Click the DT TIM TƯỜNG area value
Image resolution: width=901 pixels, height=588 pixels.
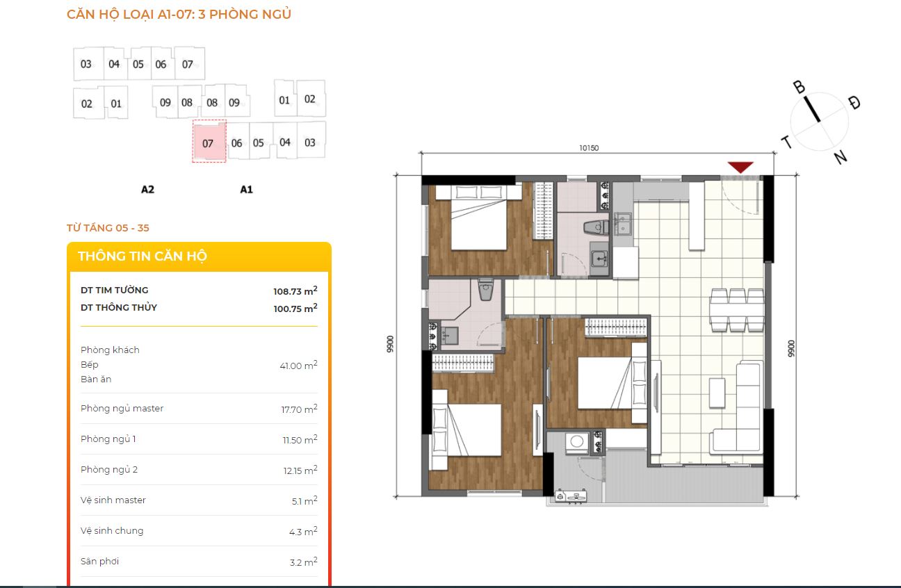tap(295, 291)
